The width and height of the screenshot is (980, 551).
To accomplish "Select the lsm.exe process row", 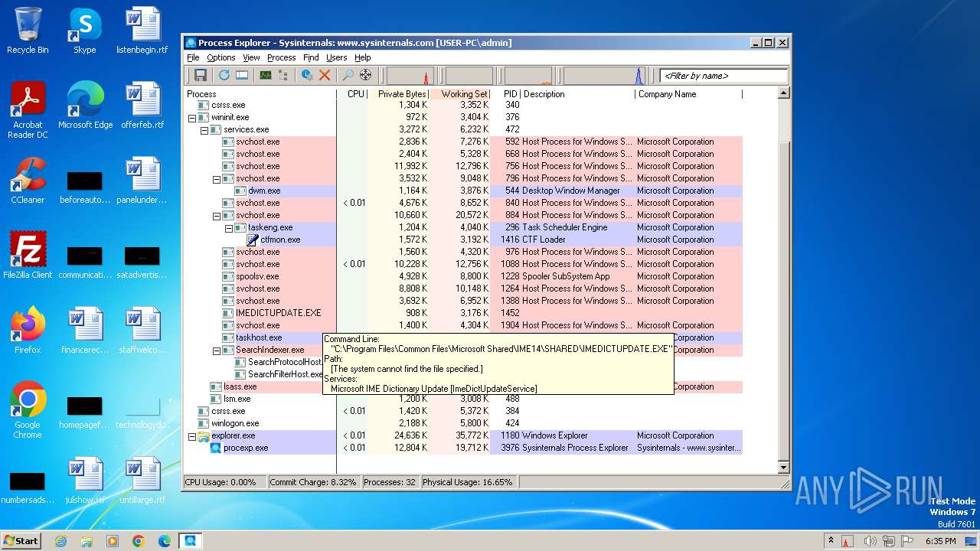I will click(462, 399).
